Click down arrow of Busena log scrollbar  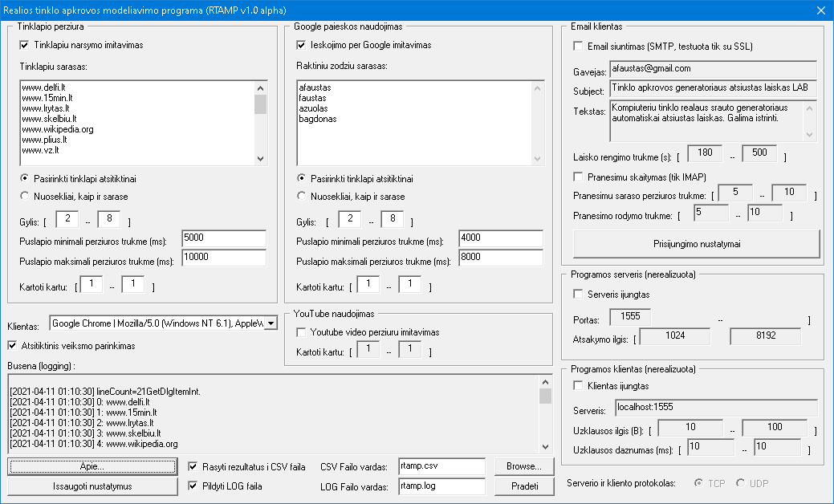point(545,446)
